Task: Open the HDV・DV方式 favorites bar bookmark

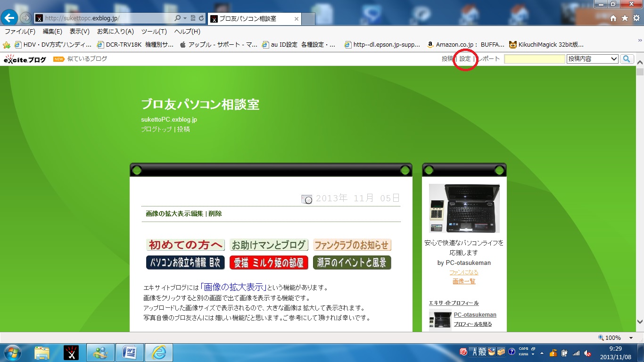Action: (53, 45)
